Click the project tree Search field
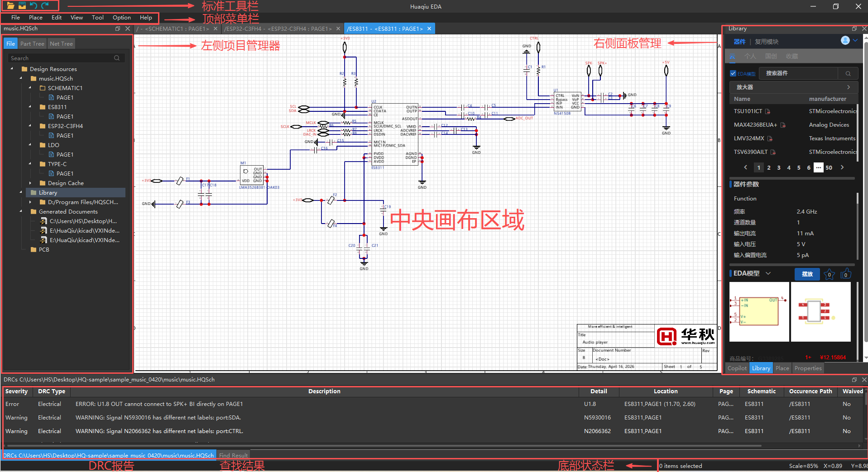This screenshot has width=868, height=472. coord(66,58)
